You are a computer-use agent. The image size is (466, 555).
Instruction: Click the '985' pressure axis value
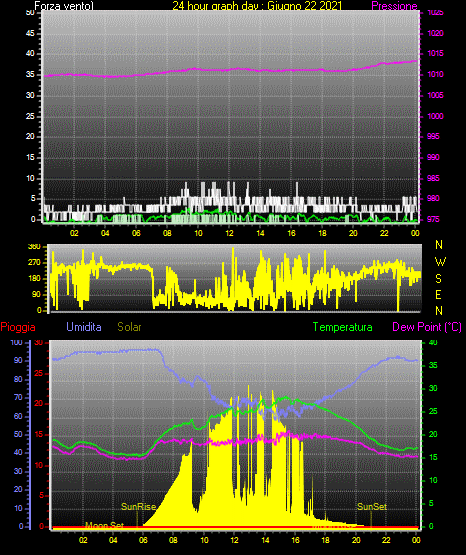(433, 178)
